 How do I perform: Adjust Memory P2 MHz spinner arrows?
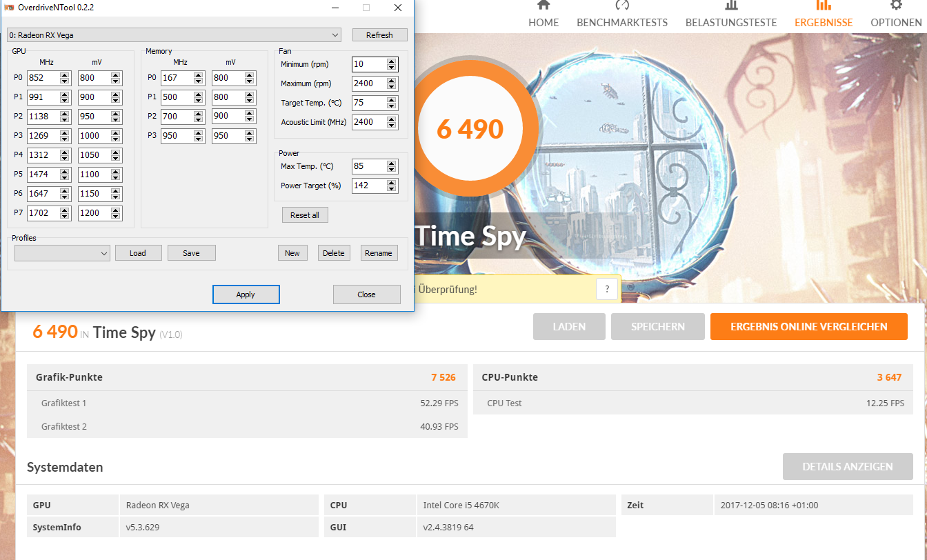199,117
